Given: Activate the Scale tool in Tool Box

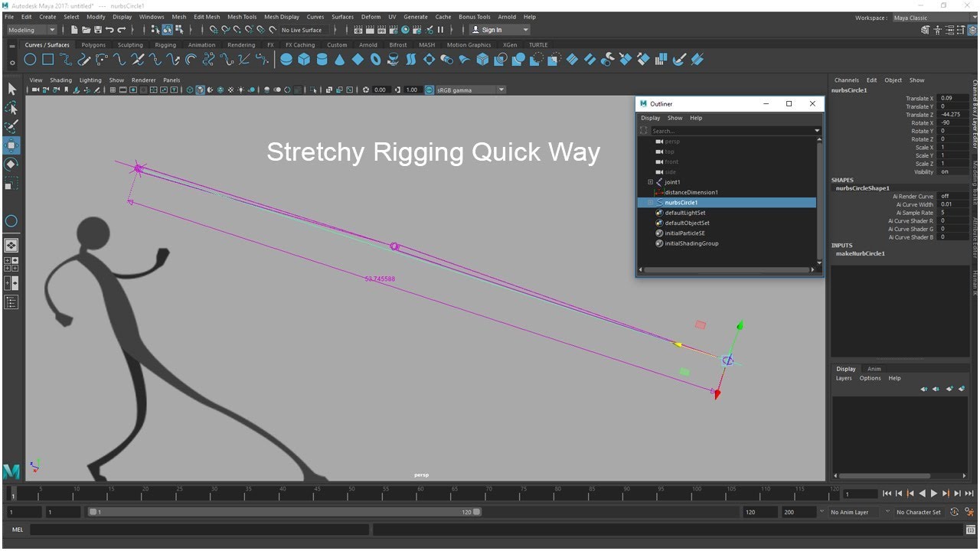Looking at the screenshot, I should (11, 184).
